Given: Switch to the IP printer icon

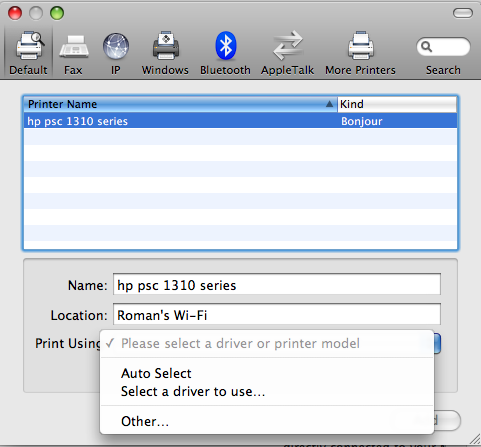Looking at the screenshot, I should point(116,46).
